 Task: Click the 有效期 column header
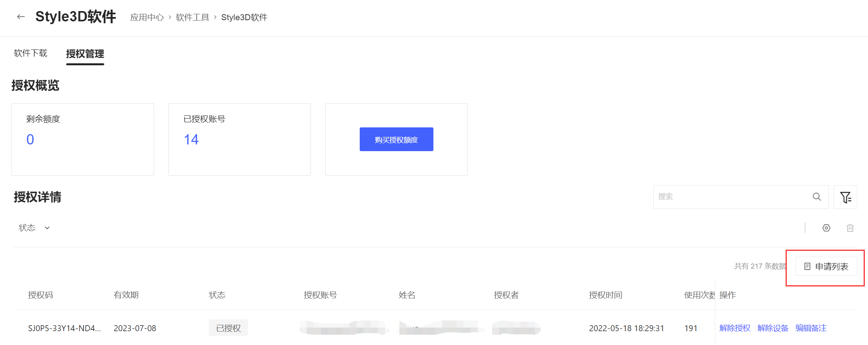(126, 295)
